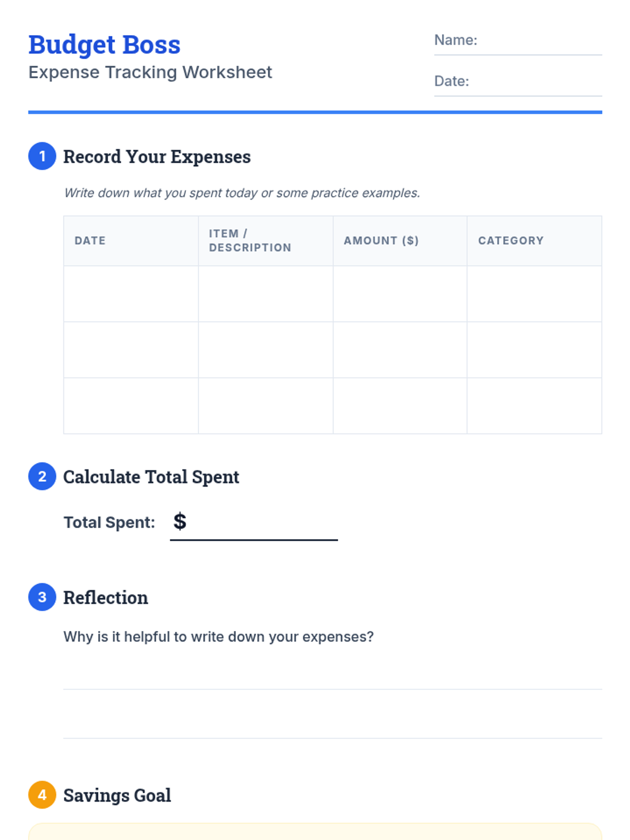Click the Savings Goal heading

[117, 795]
